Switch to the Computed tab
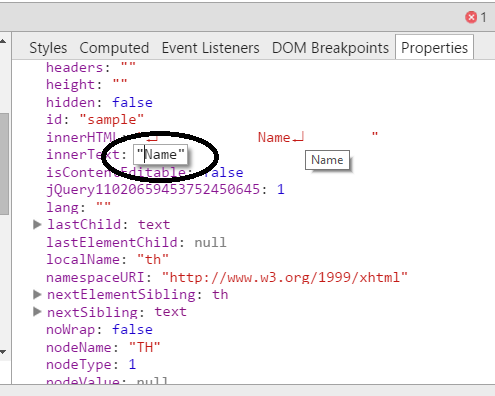The height and width of the screenshot is (396, 495). pos(114,48)
